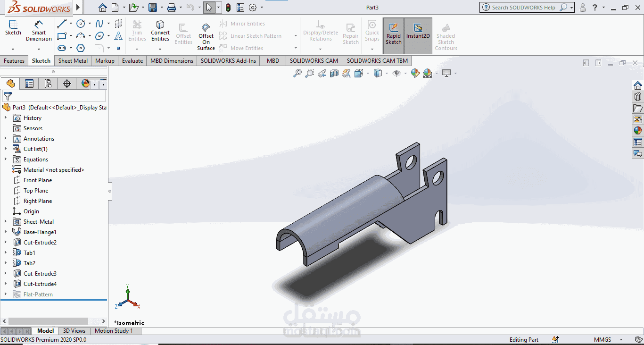The width and height of the screenshot is (644, 345).
Task: Select Cut-Extrude3 in the feature tree
Action: pyautogui.click(x=40, y=273)
